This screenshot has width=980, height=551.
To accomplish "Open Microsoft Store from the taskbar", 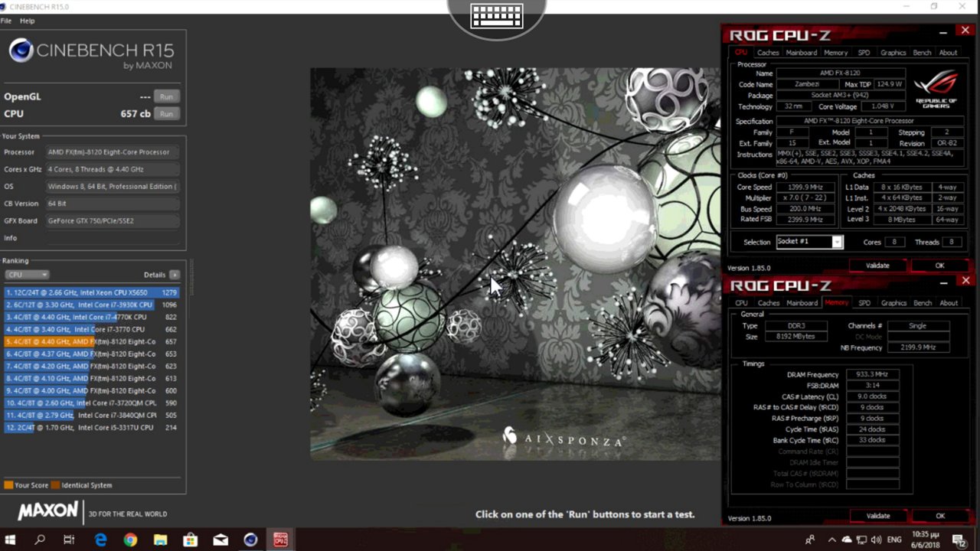I will (190, 540).
